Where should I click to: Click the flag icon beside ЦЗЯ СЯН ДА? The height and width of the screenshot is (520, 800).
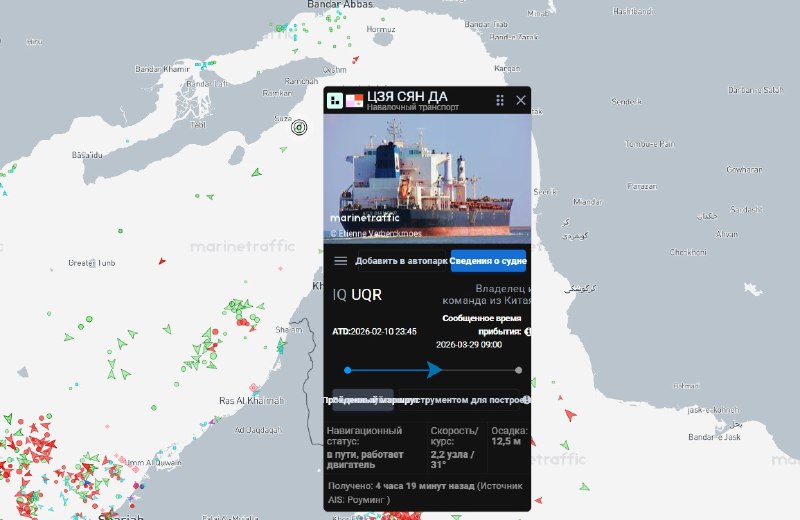coord(354,101)
